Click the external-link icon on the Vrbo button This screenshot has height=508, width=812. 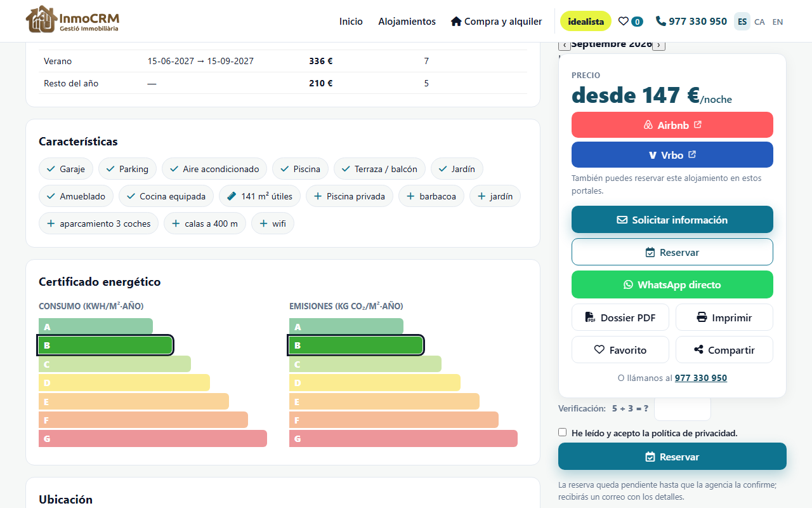[x=692, y=154]
